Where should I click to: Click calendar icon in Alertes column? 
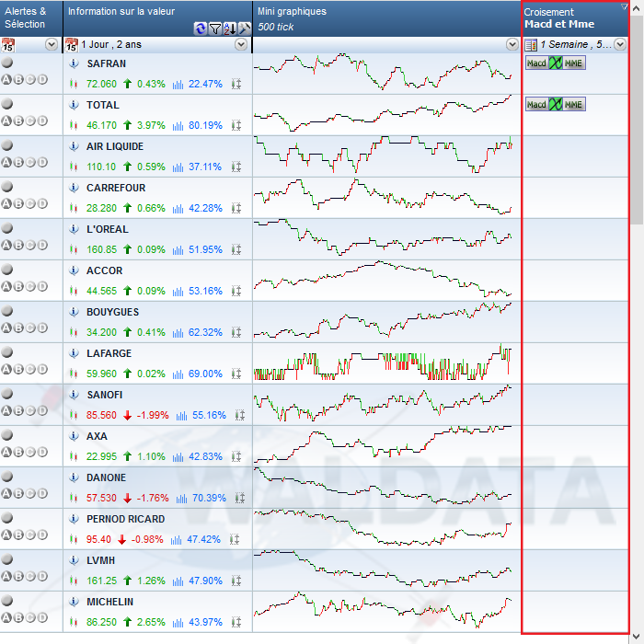pos(7,45)
